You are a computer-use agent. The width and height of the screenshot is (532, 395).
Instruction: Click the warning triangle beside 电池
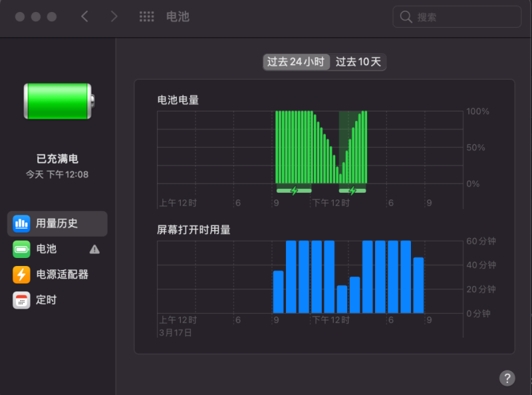click(94, 249)
